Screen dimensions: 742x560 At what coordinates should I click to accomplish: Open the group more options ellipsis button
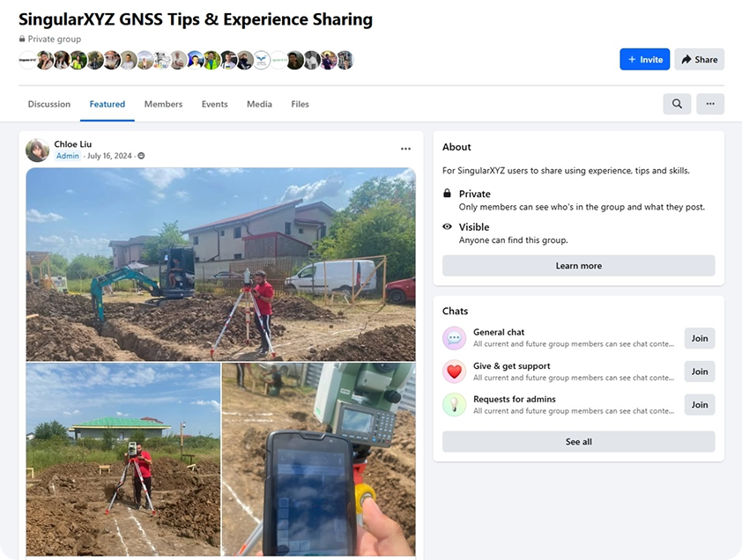pyautogui.click(x=709, y=104)
